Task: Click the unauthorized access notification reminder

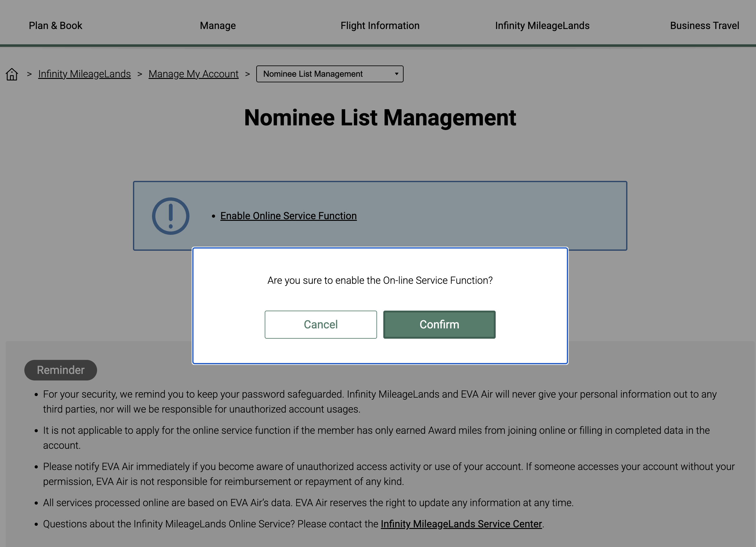Action: click(388, 474)
